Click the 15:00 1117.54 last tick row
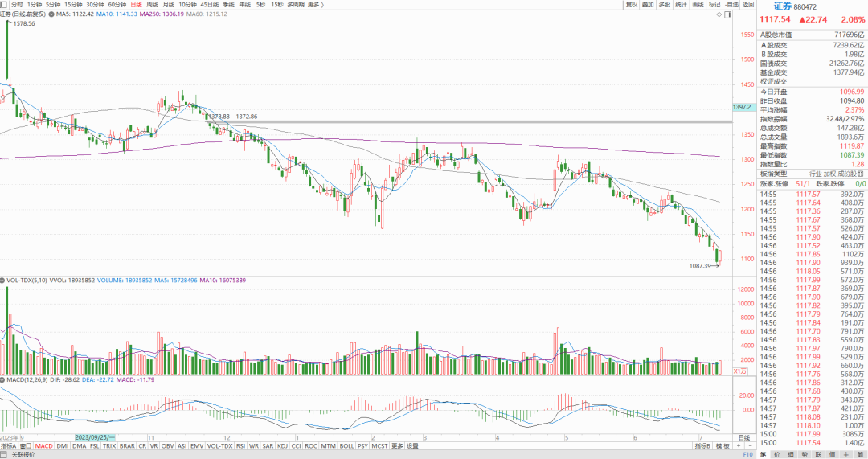 pyautogui.click(x=812, y=443)
